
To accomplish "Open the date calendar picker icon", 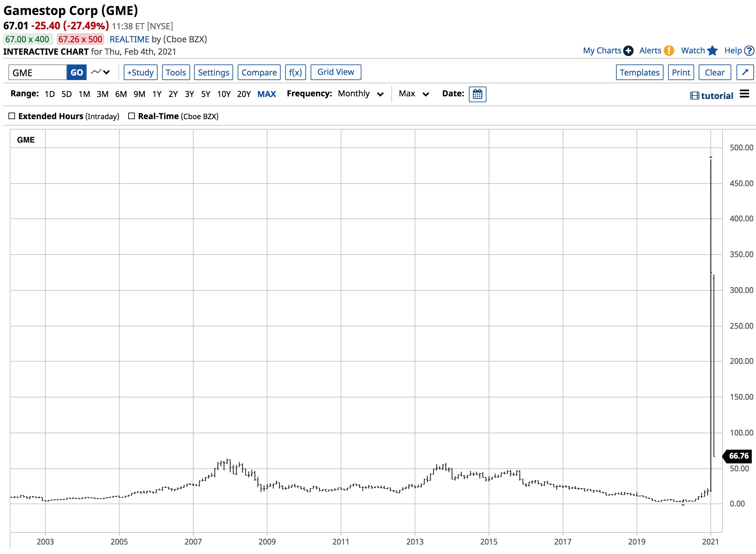I will point(477,94).
